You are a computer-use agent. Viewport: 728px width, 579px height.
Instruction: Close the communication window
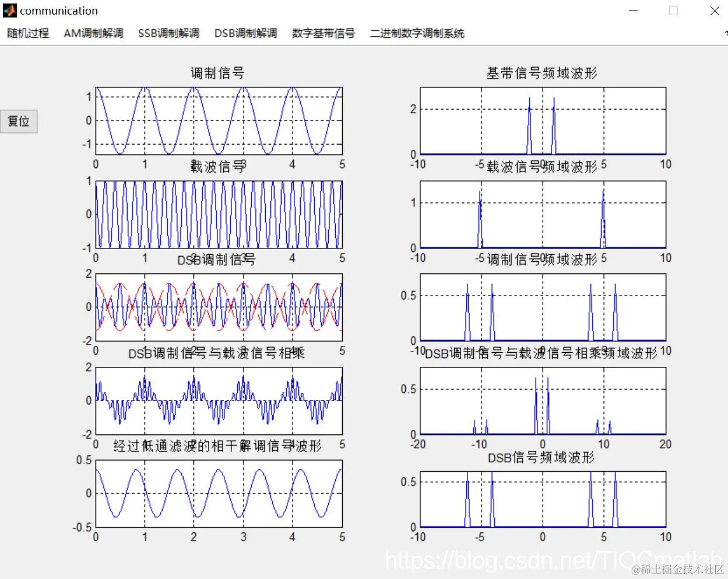click(715, 11)
